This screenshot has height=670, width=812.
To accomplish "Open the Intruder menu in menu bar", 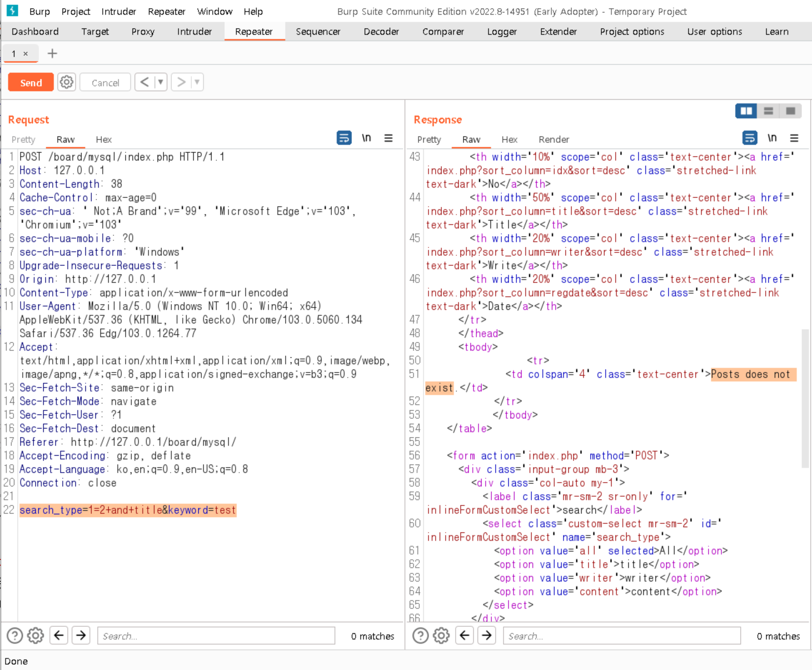I will click(x=119, y=11).
